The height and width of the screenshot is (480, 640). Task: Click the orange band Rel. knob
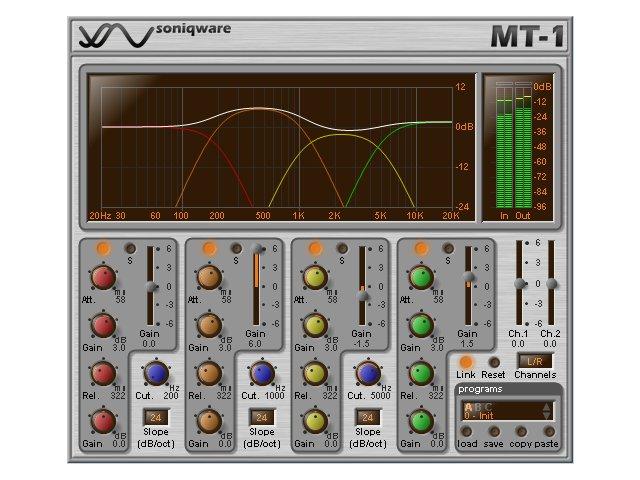pyautogui.click(x=209, y=374)
